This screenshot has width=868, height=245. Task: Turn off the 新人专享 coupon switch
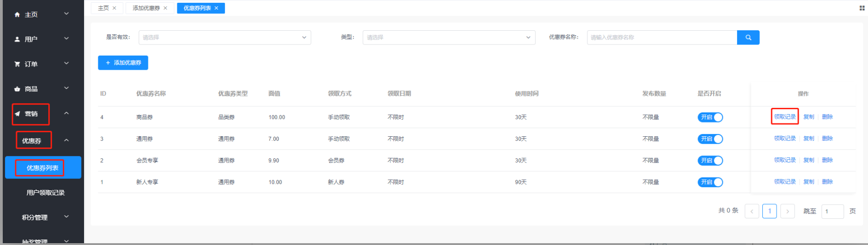point(710,182)
